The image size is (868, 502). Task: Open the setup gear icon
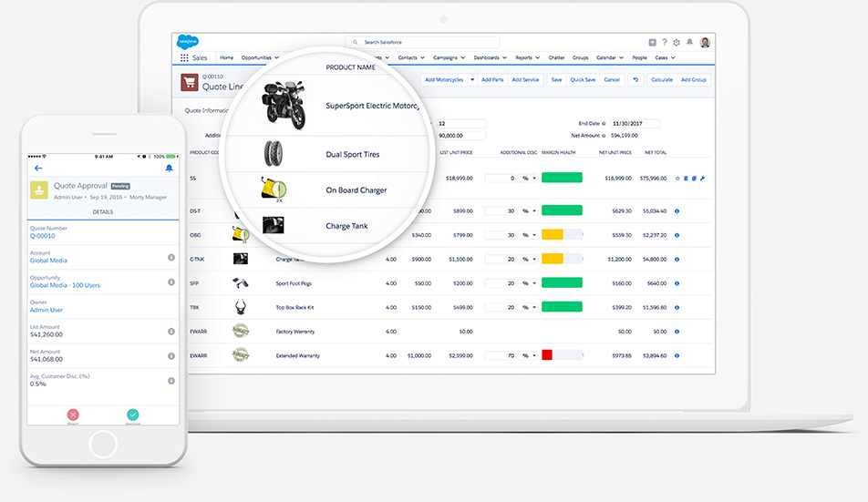click(677, 42)
